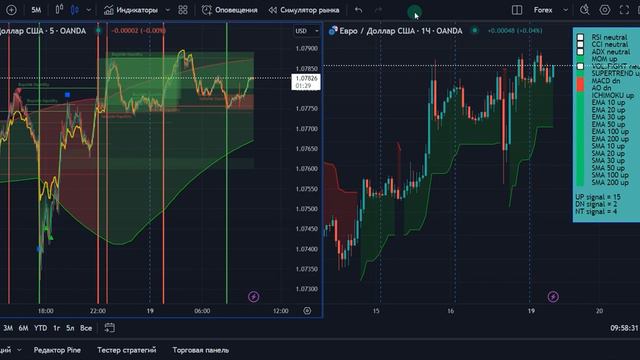Undo the last action
The height and width of the screenshot is (360, 640).
pyautogui.click(x=358, y=10)
